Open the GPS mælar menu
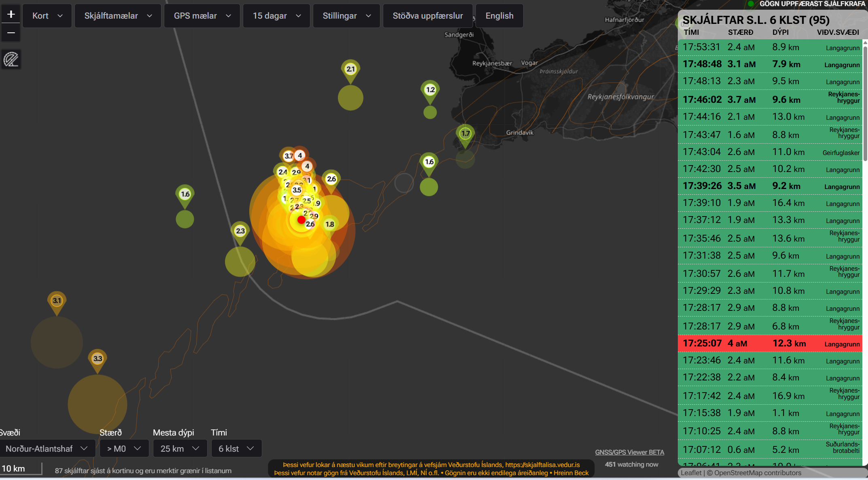The height and width of the screenshot is (480, 868). point(202,16)
